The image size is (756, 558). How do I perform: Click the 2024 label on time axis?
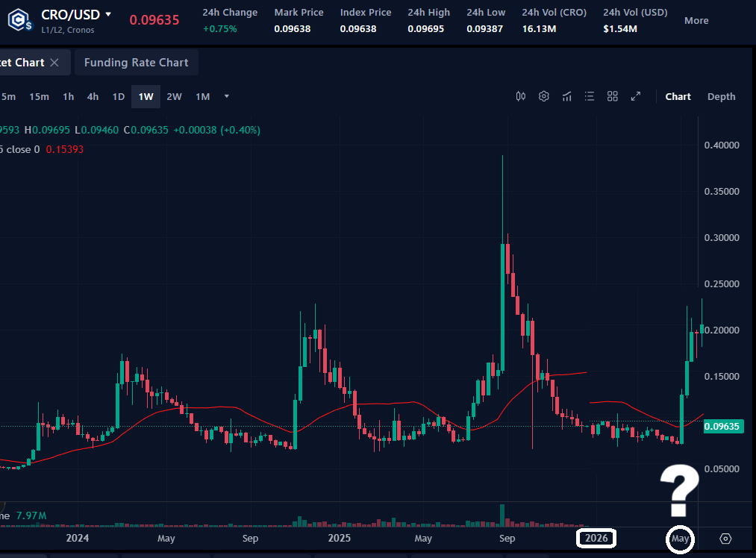[x=77, y=538]
